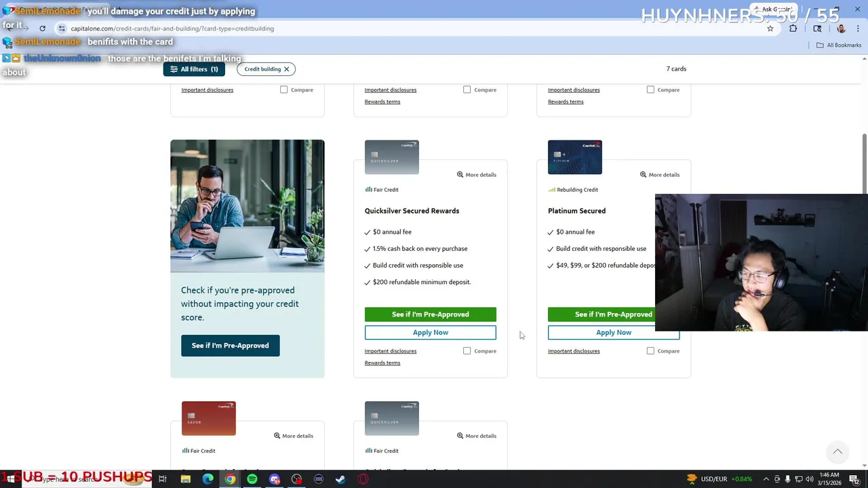The image size is (868, 488).
Task: Open the volume control in system tray
Action: pos(809,479)
